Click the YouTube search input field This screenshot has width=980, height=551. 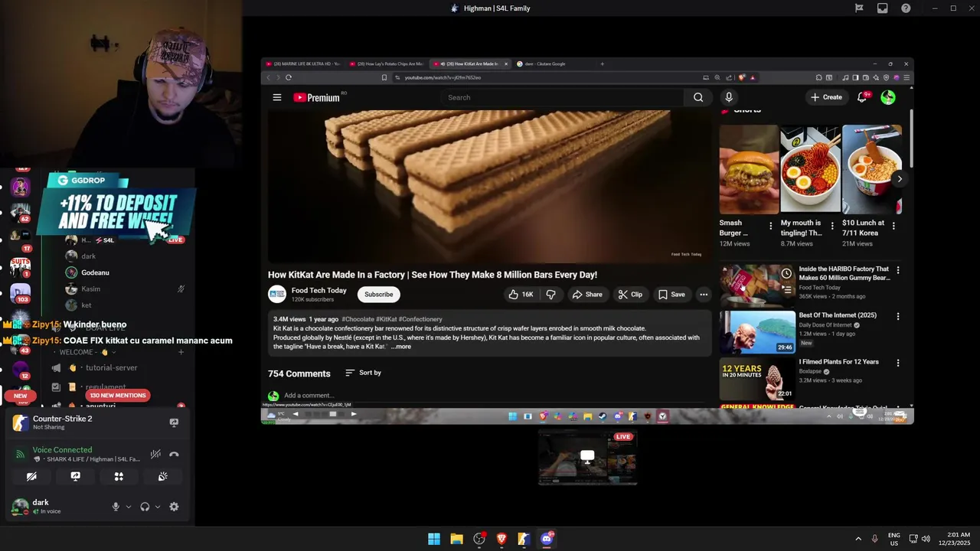coord(563,97)
